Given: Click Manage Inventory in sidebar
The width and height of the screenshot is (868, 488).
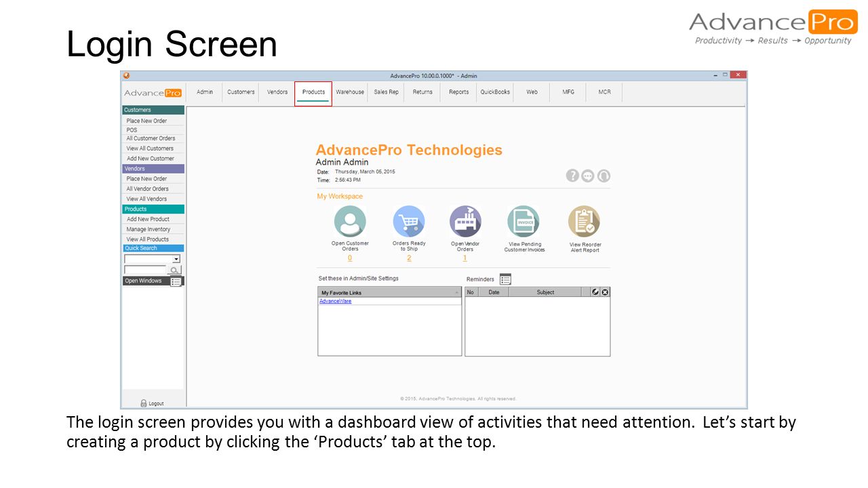Looking at the screenshot, I should tap(153, 229).
